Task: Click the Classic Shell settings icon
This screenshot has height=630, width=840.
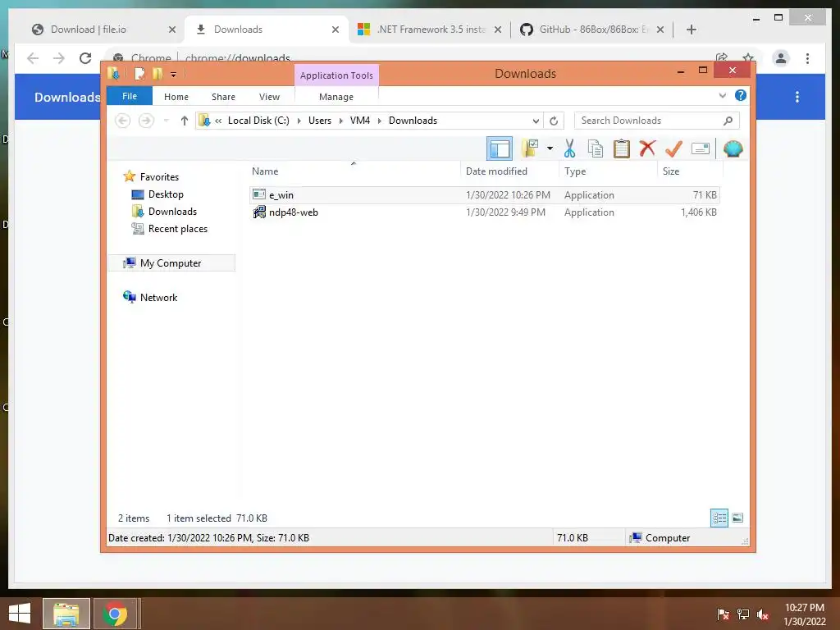Action: (733, 148)
